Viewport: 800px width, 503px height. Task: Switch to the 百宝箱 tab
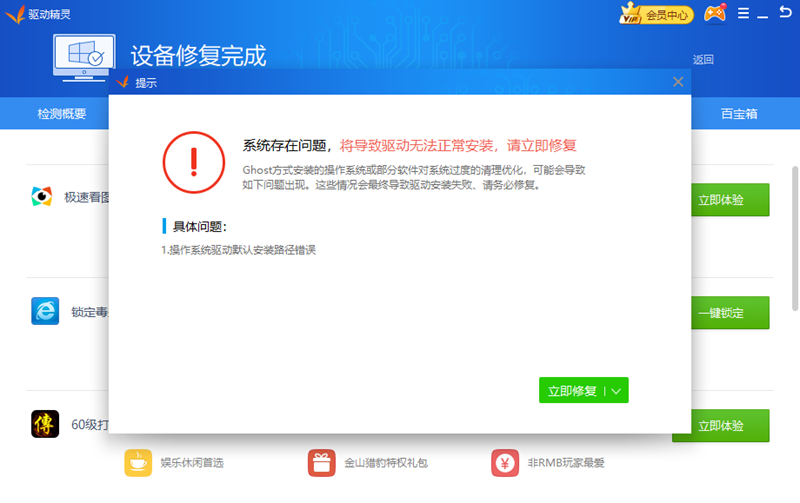point(739,114)
